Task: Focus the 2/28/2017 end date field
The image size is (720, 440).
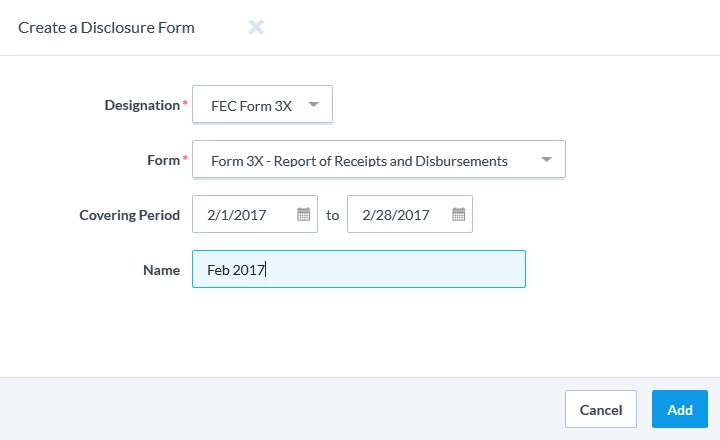Action: (x=410, y=214)
